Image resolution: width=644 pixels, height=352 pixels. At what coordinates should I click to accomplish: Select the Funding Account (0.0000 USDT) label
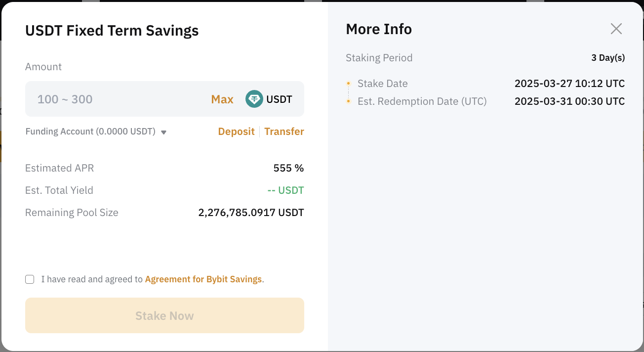pos(90,132)
